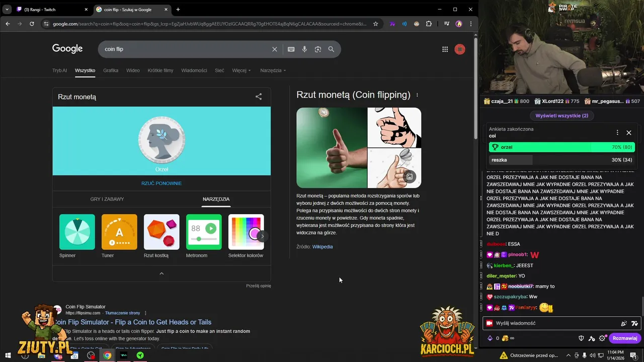Clear the search box with the X
Image resolution: width=644 pixels, height=362 pixels.
pyautogui.click(x=275, y=49)
